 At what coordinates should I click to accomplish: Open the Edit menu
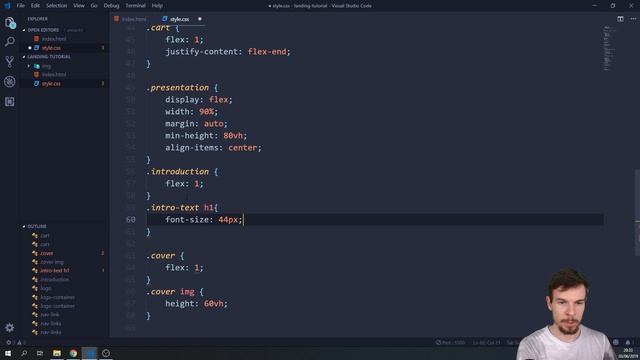(x=35, y=6)
